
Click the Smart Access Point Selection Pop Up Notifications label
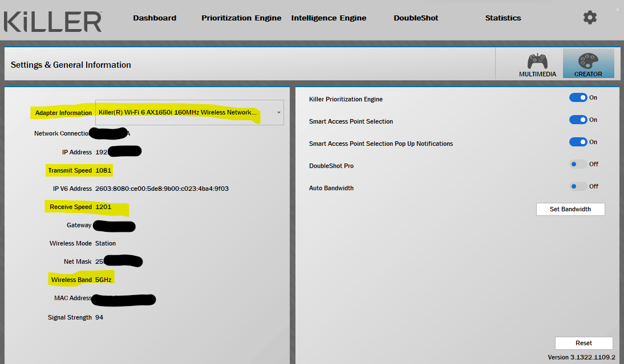381,144
